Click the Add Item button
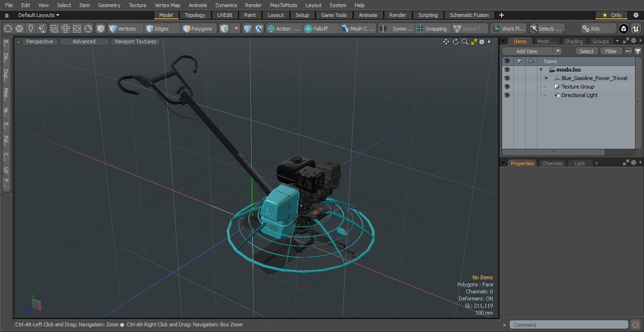The image size is (644, 332). pyautogui.click(x=527, y=51)
